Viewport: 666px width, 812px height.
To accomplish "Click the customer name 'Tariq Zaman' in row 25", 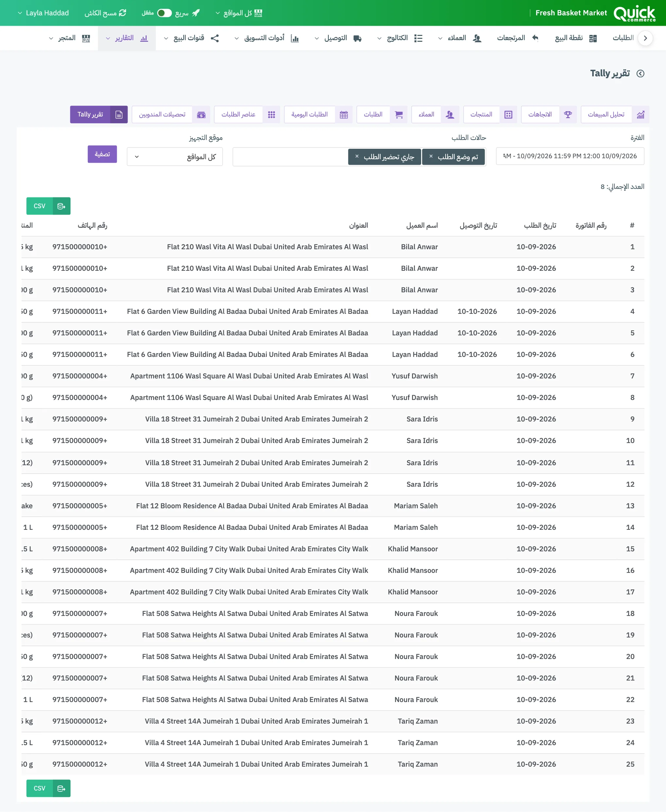I will pyautogui.click(x=418, y=764).
